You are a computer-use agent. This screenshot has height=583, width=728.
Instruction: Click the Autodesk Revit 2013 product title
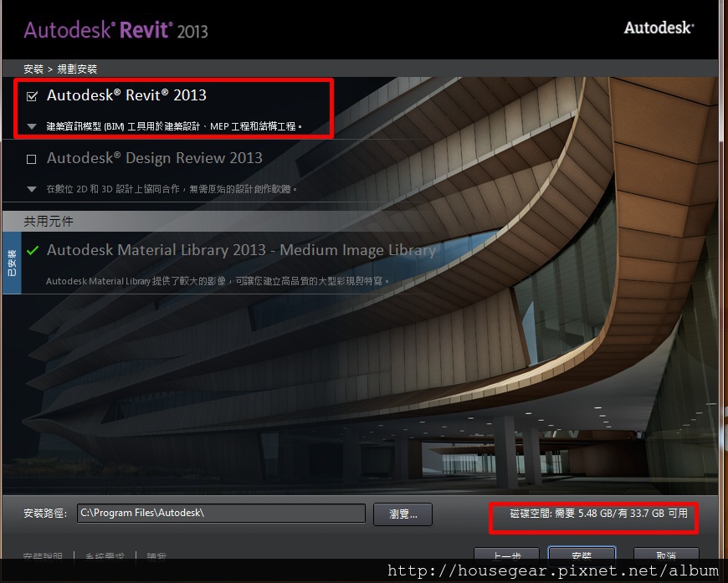click(x=126, y=95)
